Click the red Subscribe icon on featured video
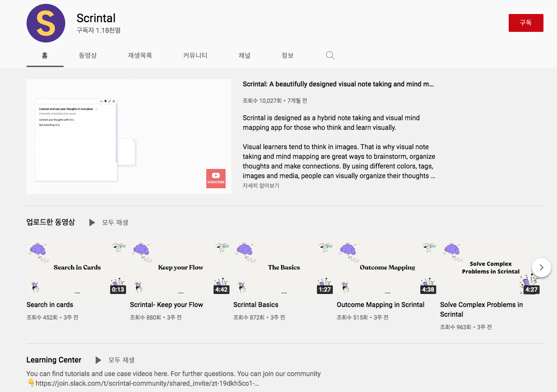Viewport: 557px width, 392px height. click(x=216, y=178)
